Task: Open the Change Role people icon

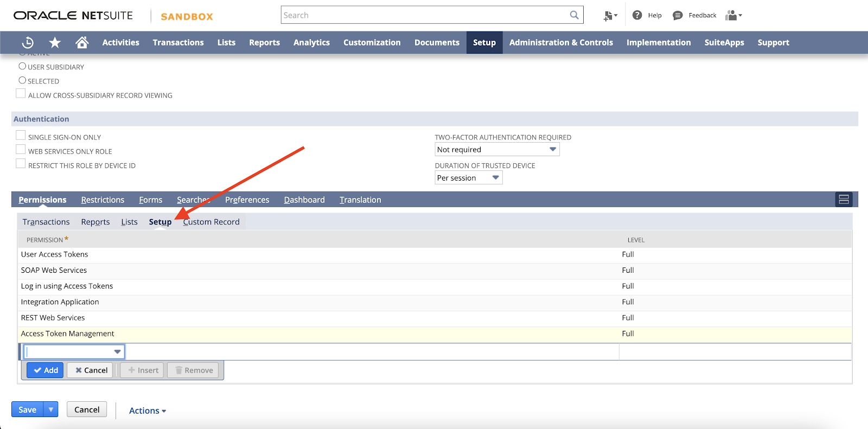Action: [x=733, y=15]
